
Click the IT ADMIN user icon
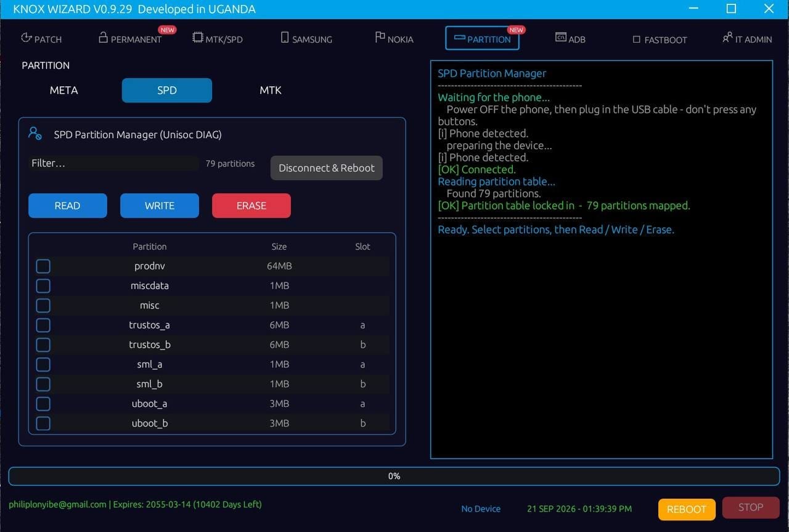click(x=727, y=38)
